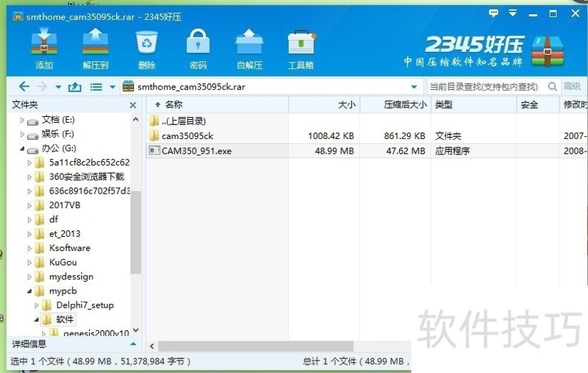Close the 文件夹 folder tree panel
Viewport: 588px width, 373px height.
[133, 105]
